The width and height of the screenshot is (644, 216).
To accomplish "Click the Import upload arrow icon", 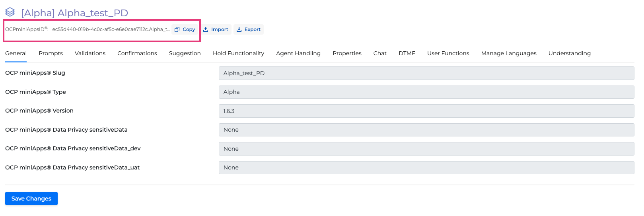I will tap(206, 29).
